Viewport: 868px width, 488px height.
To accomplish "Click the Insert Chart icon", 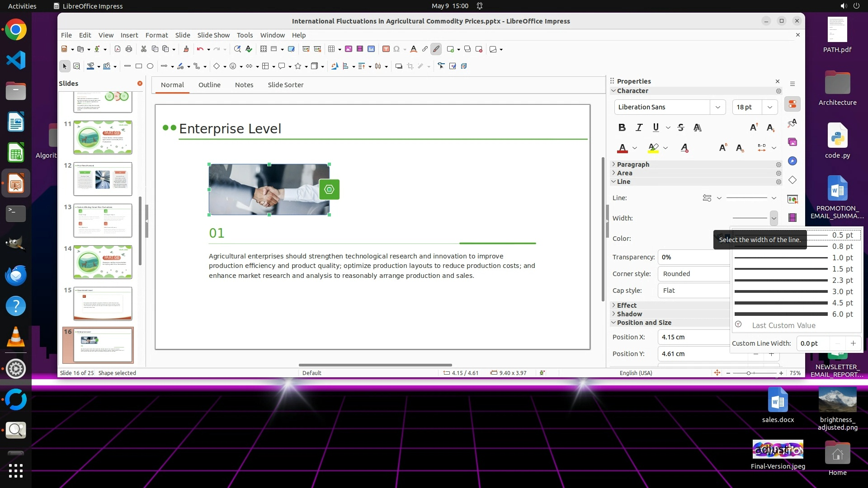I will [x=371, y=49].
